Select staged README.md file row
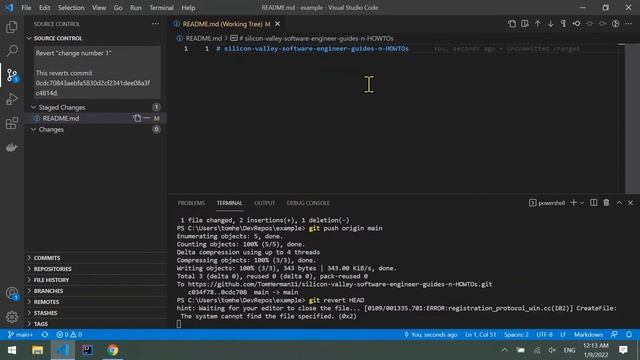The height and width of the screenshot is (360, 640). [96, 118]
